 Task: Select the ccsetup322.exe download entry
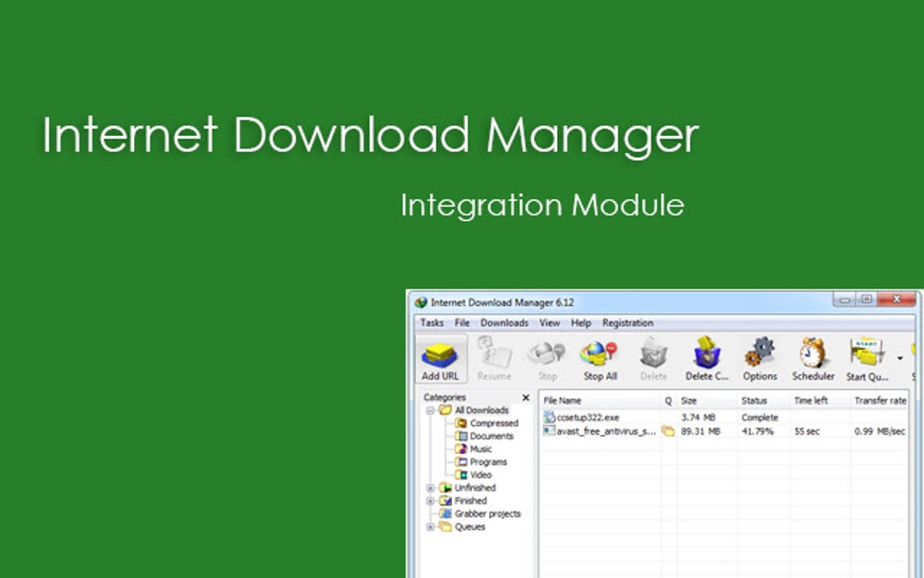587,417
